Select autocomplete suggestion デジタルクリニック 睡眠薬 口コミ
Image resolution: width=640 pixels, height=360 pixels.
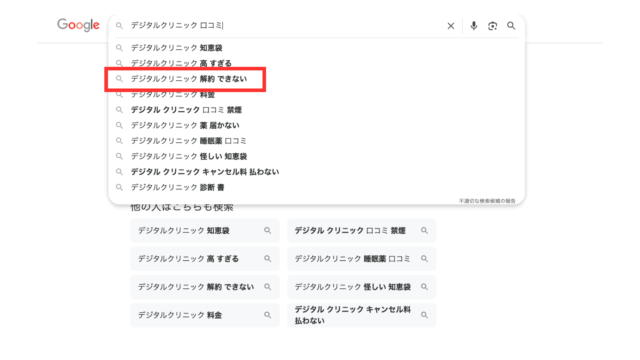click(x=317, y=141)
